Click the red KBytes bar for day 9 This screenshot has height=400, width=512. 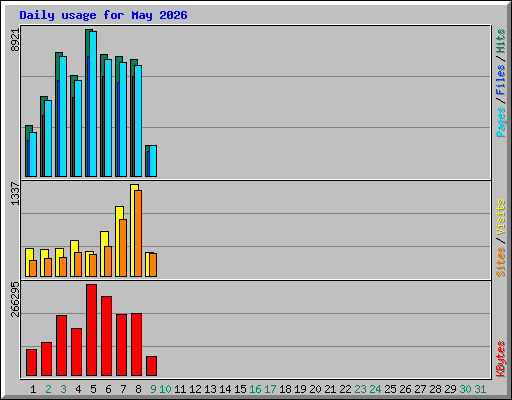point(152,366)
